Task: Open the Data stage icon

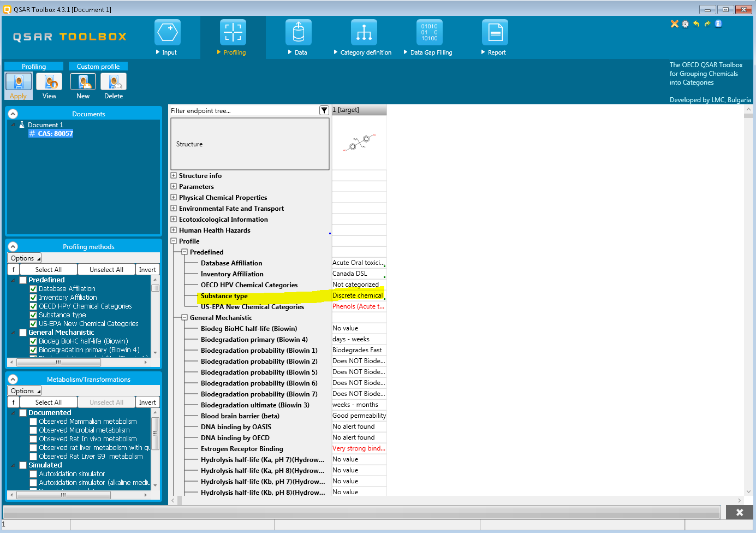Action: point(298,33)
